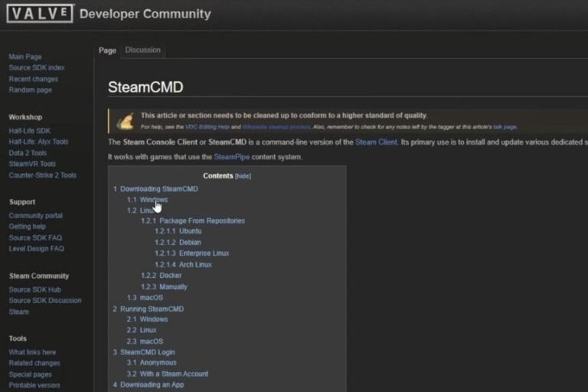Click the SteamCMD page title heading
The height and width of the screenshot is (392, 588).
point(145,87)
